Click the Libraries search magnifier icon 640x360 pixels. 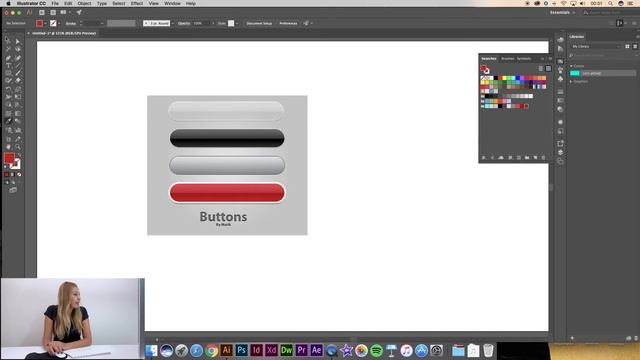pos(571,55)
